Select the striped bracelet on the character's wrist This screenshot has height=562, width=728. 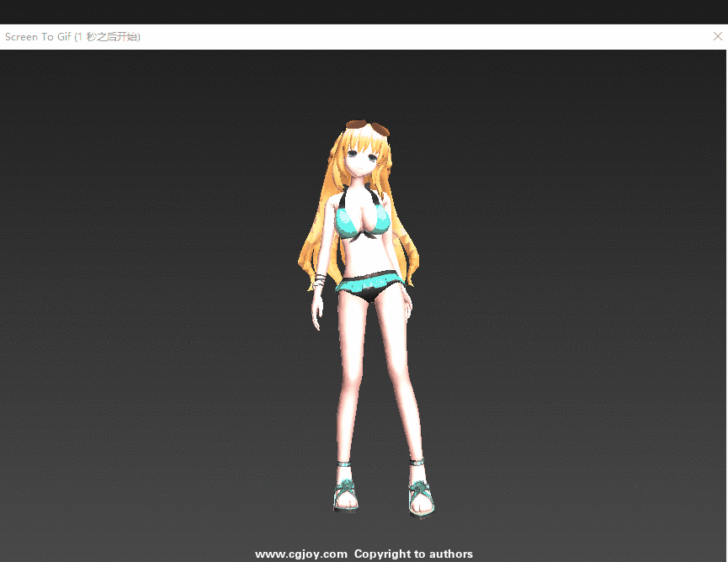(320, 281)
